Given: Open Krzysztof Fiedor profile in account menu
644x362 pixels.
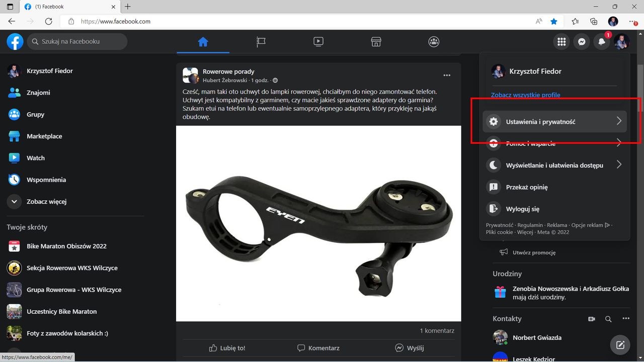Looking at the screenshot, I should click(x=554, y=71).
